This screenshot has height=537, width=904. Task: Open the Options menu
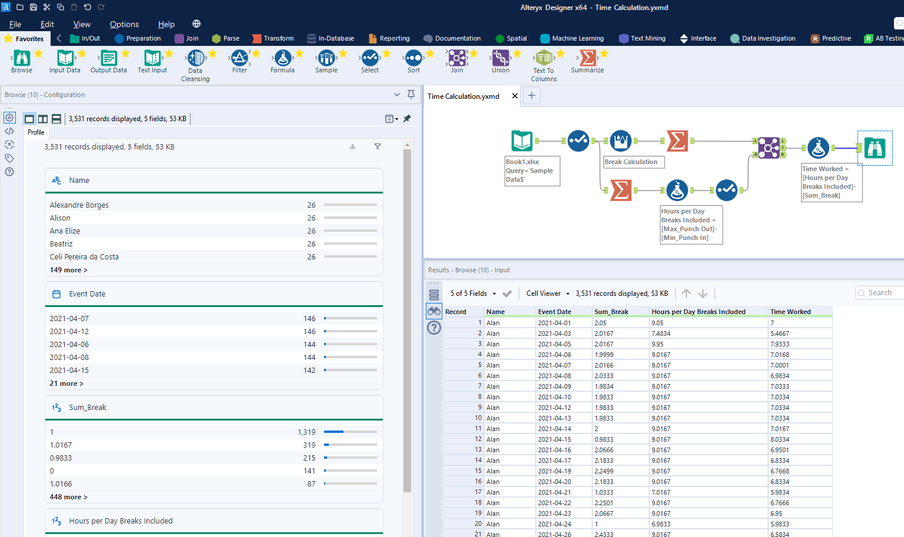[x=124, y=24]
